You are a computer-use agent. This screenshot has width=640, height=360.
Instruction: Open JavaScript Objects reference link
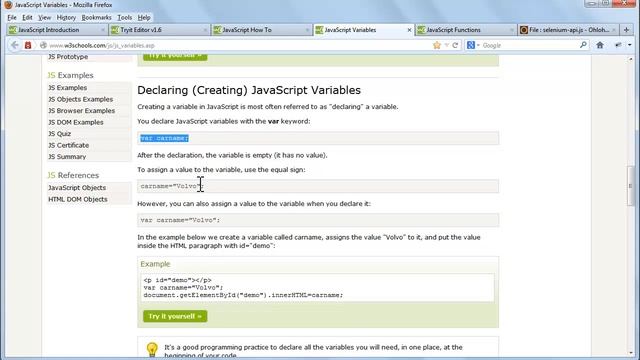77,188
